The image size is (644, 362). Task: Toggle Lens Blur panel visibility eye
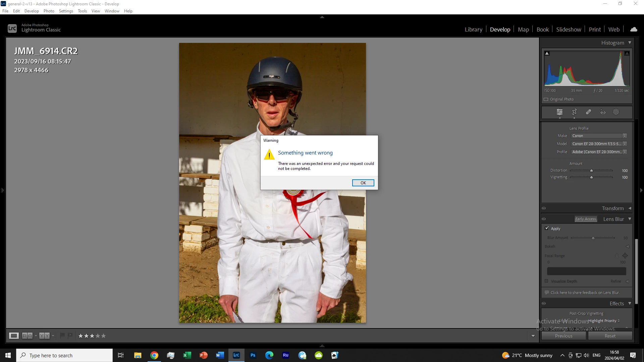click(544, 219)
